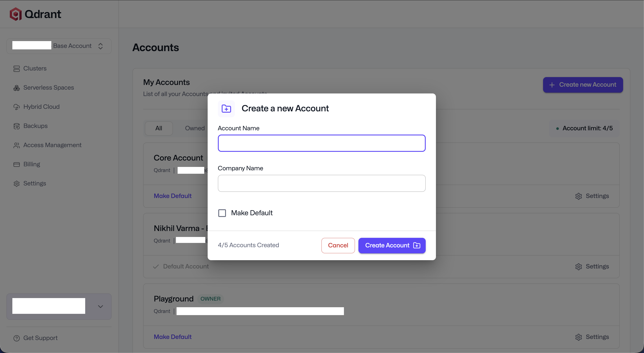The width and height of the screenshot is (644, 353).
Task: Click the Clusters server icon
Action: point(16,69)
